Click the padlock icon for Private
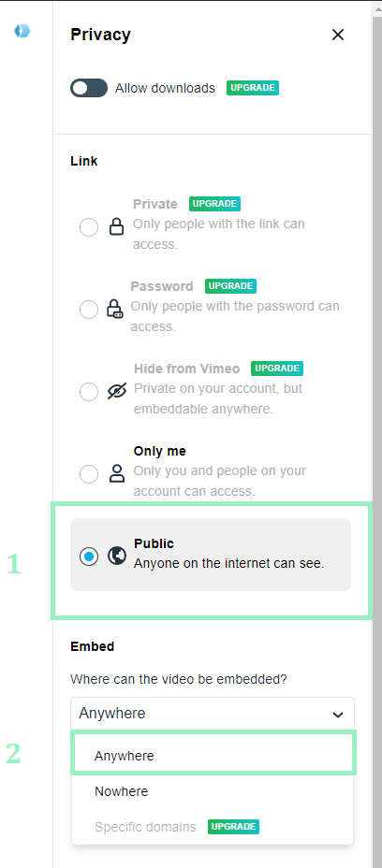This screenshot has height=868, width=382. pyautogui.click(x=116, y=227)
